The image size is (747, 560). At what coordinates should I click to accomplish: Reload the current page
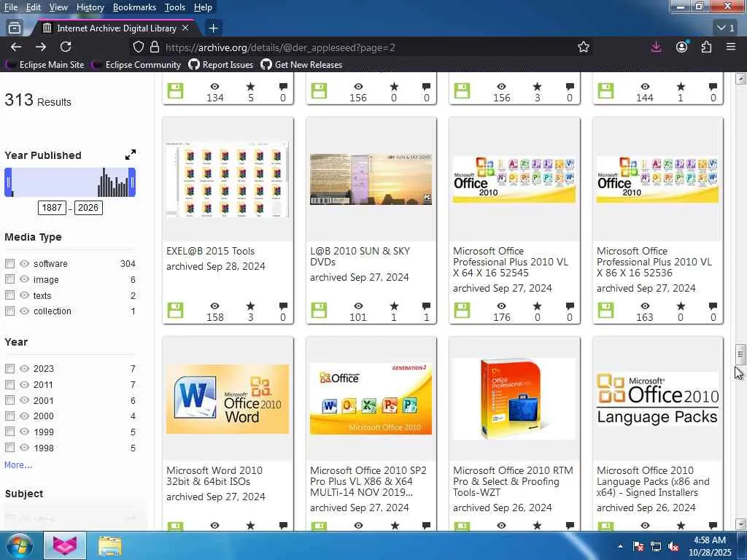pos(66,47)
